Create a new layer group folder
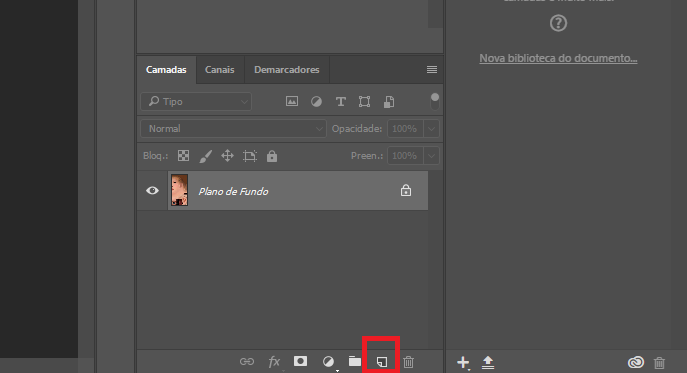Image resolution: width=687 pixels, height=373 pixels. [x=354, y=361]
